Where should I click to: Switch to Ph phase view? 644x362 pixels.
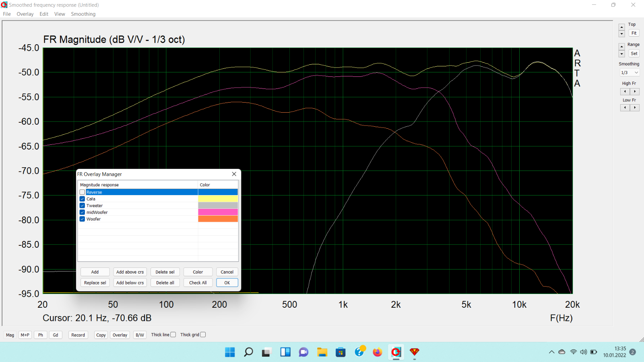coord(41,335)
